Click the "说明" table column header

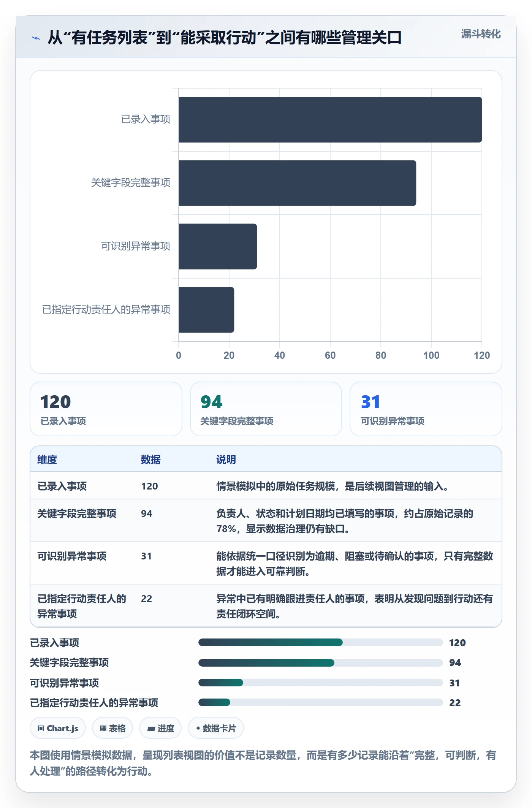(x=226, y=459)
